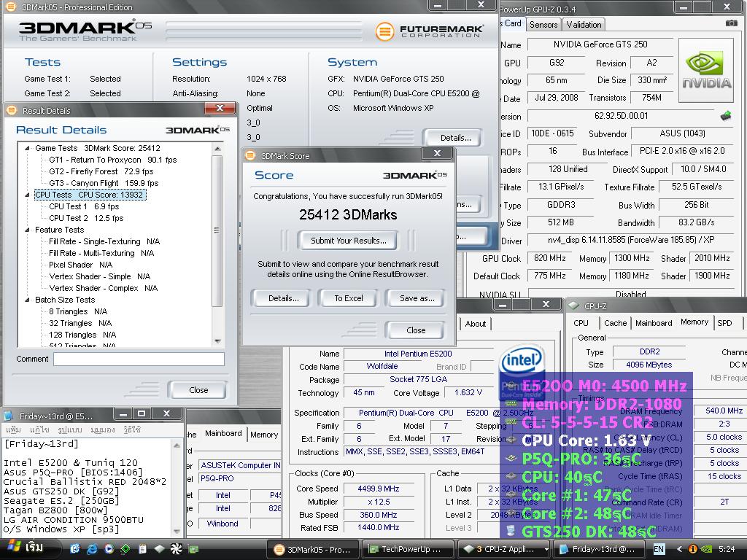Viewport: 747px width, 560px height.
Task: Click Result Details scrollbar down arrow
Action: pos(217,341)
